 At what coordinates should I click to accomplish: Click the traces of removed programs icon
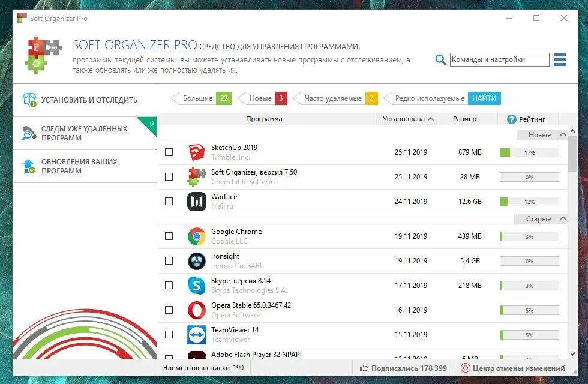29,133
